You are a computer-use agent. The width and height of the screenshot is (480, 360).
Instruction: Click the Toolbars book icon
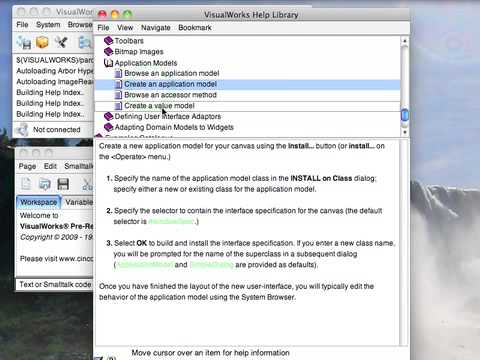(x=109, y=41)
